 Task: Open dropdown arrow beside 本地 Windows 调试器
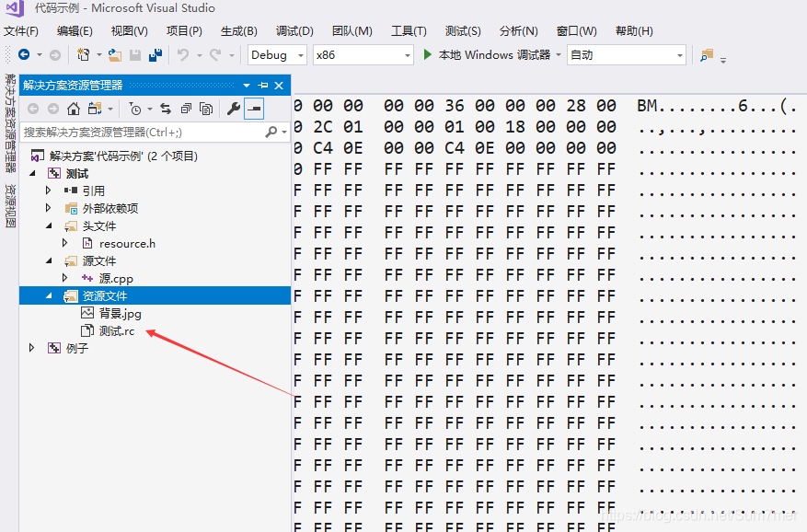[559, 54]
